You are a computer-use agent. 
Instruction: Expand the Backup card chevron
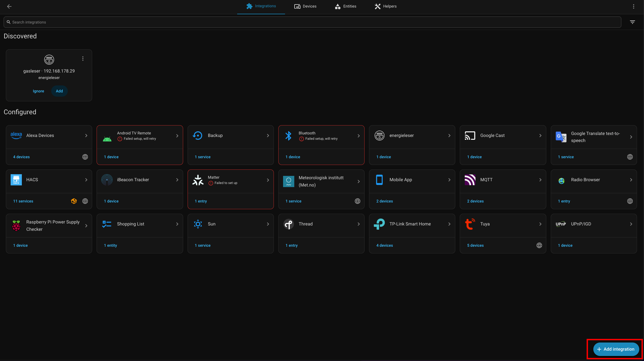pos(268,136)
